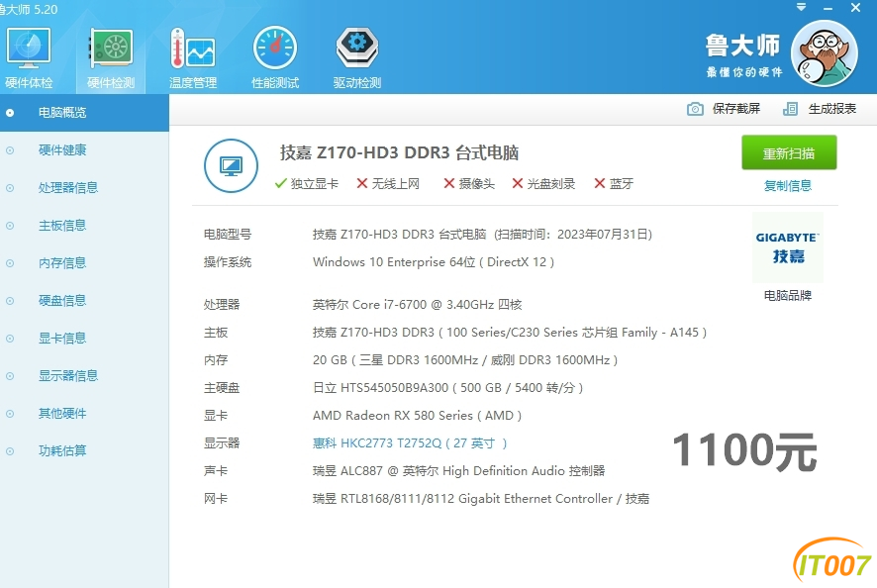Image resolution: width=877 pixels, height=588 pixels.
Task: Click the camera icon beside 保存截屏
Action: tap(695, 109)
